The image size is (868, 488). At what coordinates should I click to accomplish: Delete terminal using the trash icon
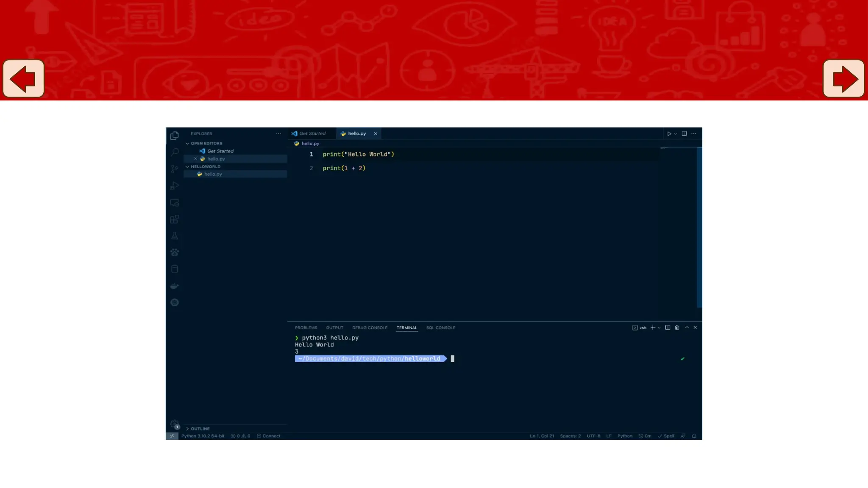click(x=677, y=328)
